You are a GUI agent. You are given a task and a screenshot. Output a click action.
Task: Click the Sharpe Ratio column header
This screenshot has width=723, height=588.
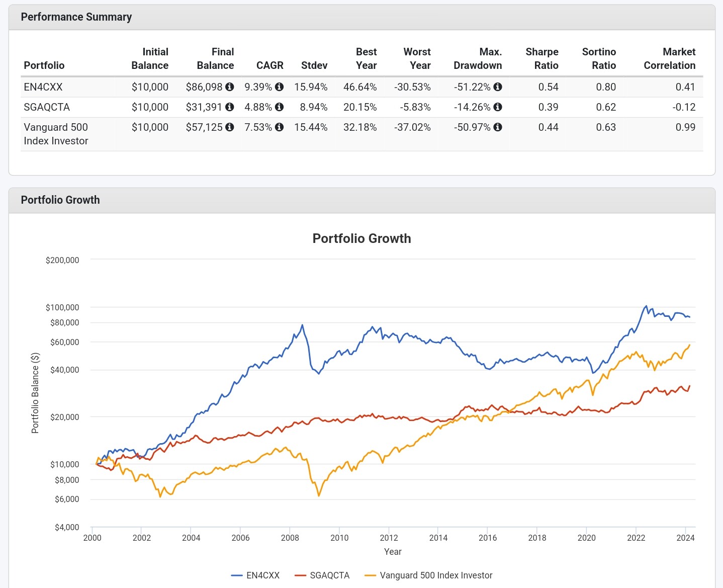point(541,58)
